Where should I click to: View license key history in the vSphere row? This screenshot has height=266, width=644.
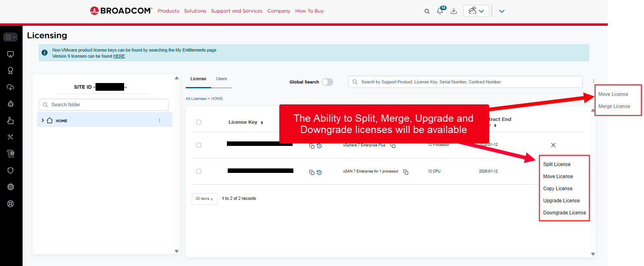click(319, 146)
